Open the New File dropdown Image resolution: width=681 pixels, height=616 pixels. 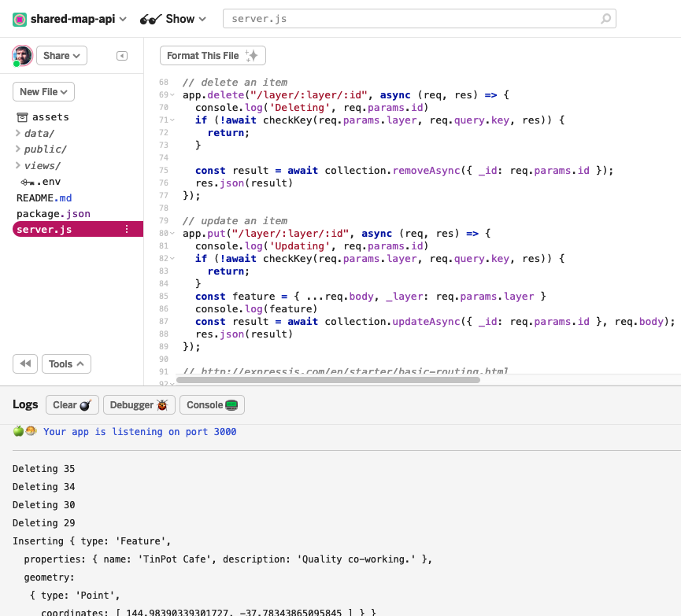pyautogui.click(x=43, y=92)
